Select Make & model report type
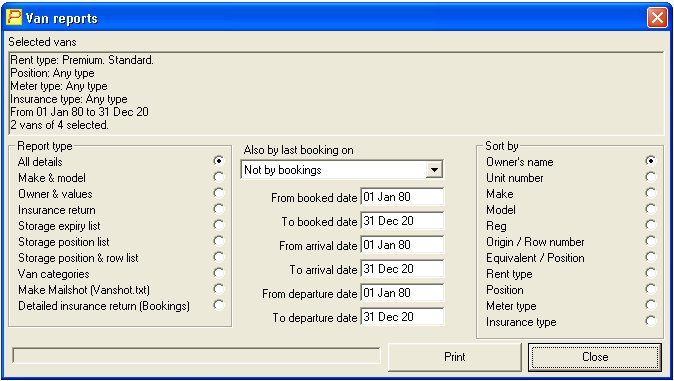Screen dimensions: 674x381 pyautogui.click(x=219, y=177)
